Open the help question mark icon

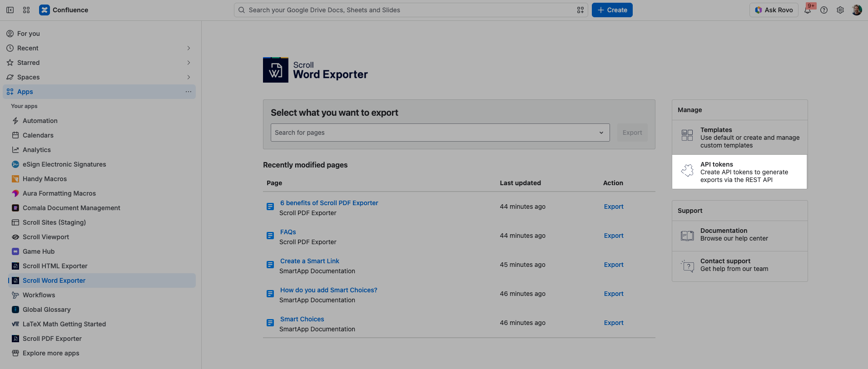click(x=824, y=10)
